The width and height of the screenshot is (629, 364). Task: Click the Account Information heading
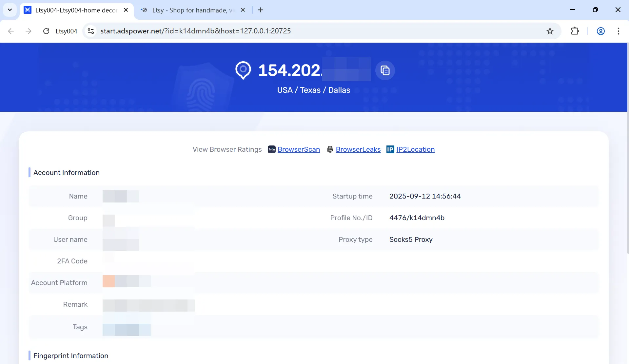(66, 173)
